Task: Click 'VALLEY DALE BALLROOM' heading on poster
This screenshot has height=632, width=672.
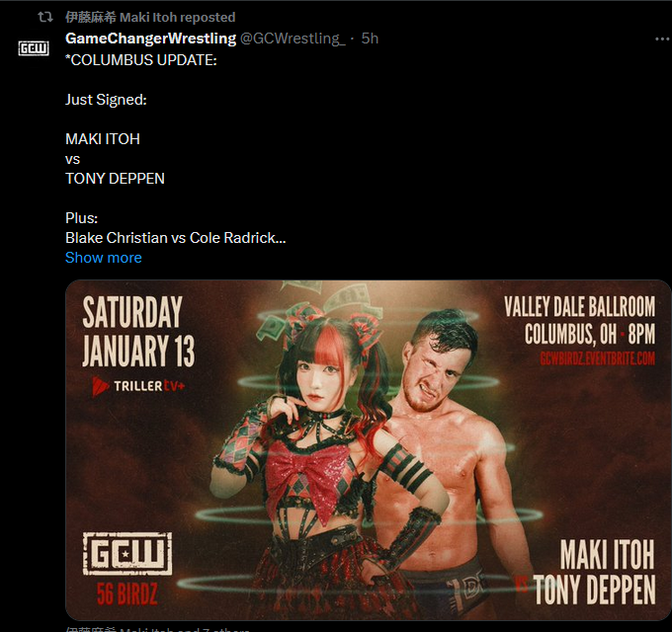Action: [579, 306]
